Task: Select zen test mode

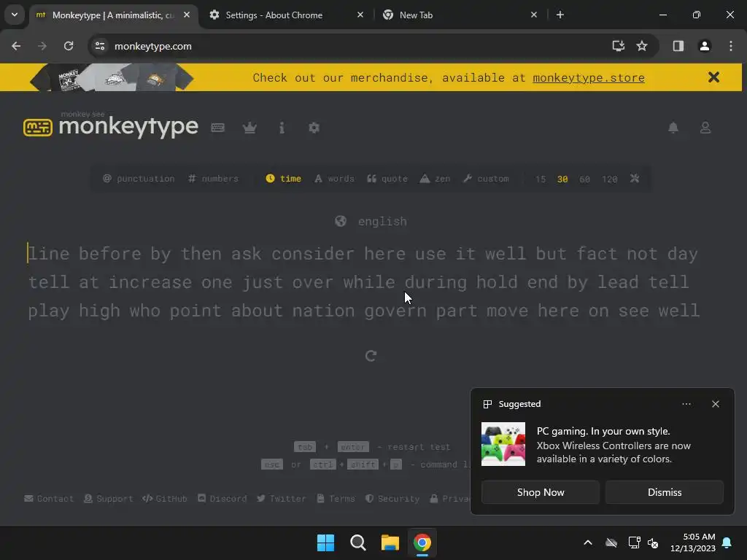Action: [x=435, y=179]
